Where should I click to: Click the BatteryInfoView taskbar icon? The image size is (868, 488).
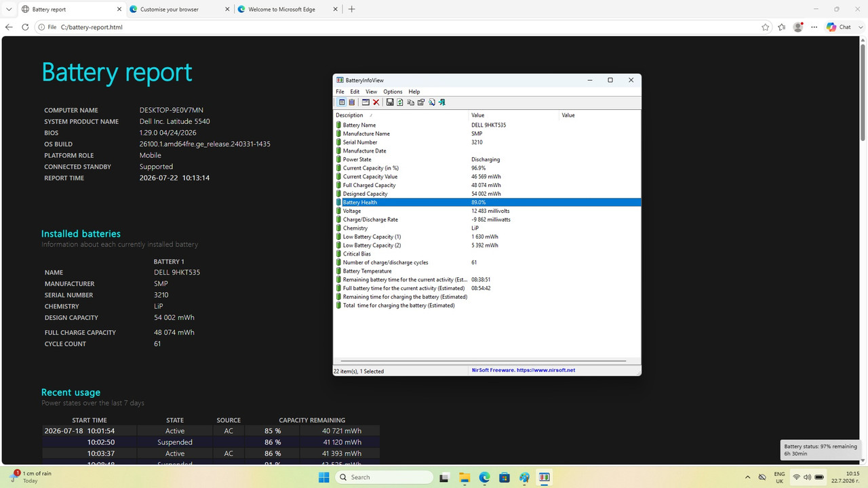[544, 477]
